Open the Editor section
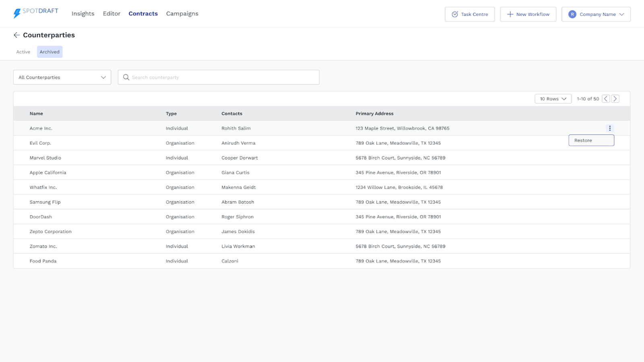 point(111,14)
